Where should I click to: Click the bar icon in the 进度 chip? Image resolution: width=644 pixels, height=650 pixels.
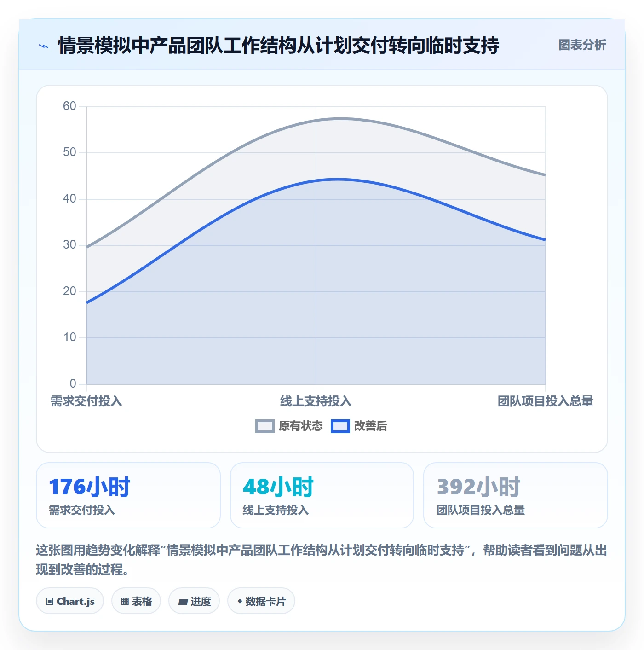click(183, 602)
